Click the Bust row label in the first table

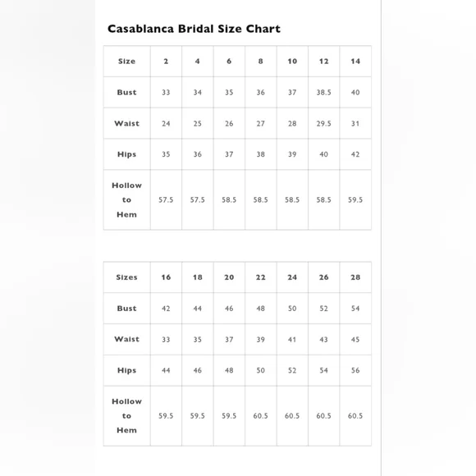(127, 92)
